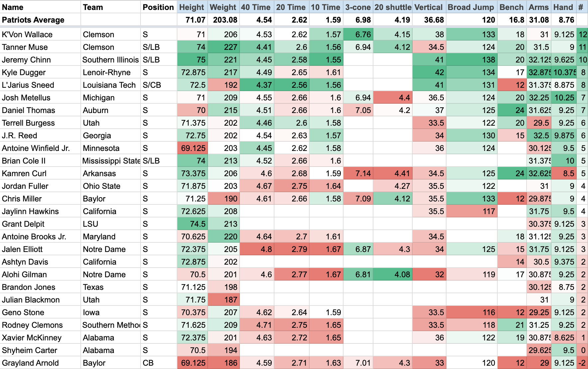Select Kyle Dugger's vertical value 42
This screenshot has height=369, width=588.
pyautogui.click(x=429, y=72)
